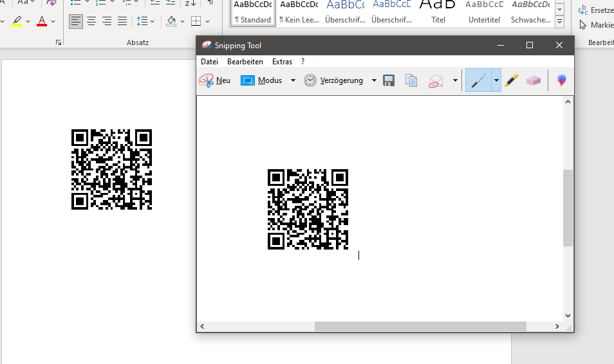Viewport: 614px width, 364px height.
Task: Apply the Schwache Hervorhebung style
Action: pyautogui.click(x=530, y=12)
